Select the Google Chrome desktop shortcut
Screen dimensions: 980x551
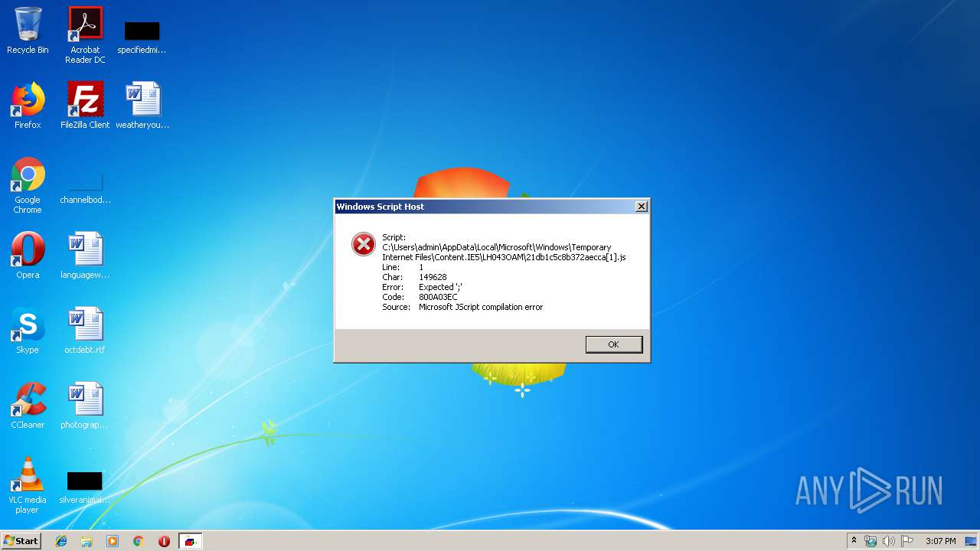[28, 185]
